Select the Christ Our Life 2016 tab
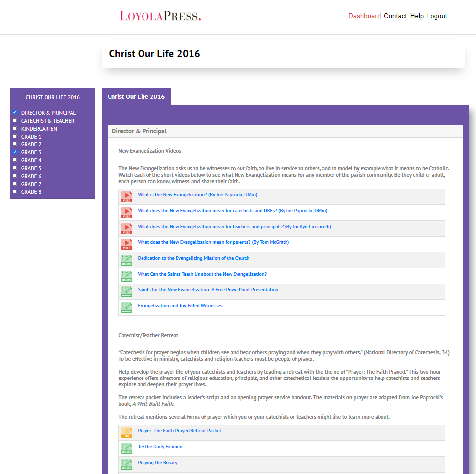The image size is (476, 474). 136,97
